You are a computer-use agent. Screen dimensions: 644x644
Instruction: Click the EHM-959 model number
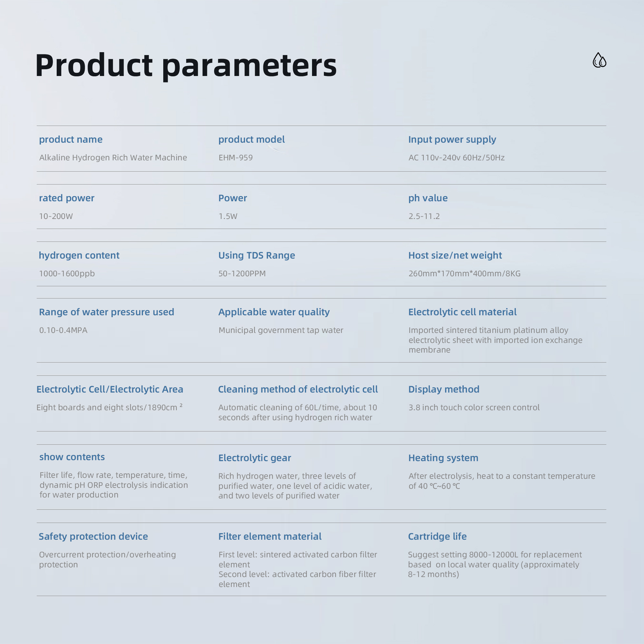point(235,158)
